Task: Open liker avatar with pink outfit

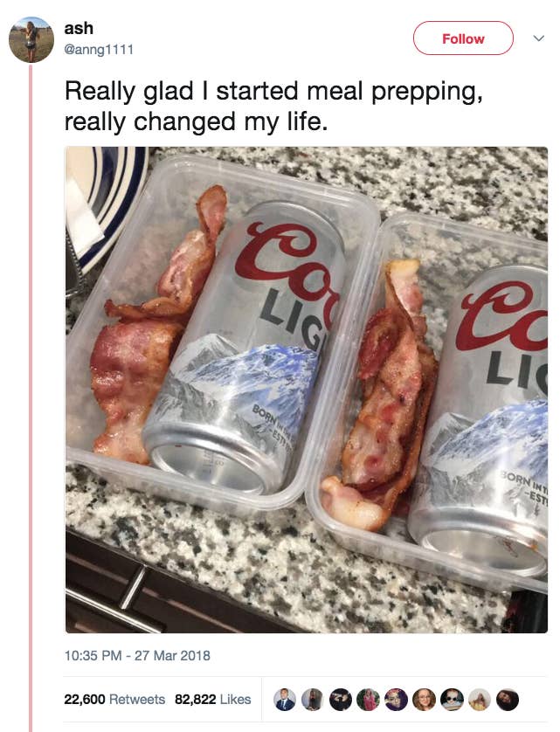Action: [368, 700]
